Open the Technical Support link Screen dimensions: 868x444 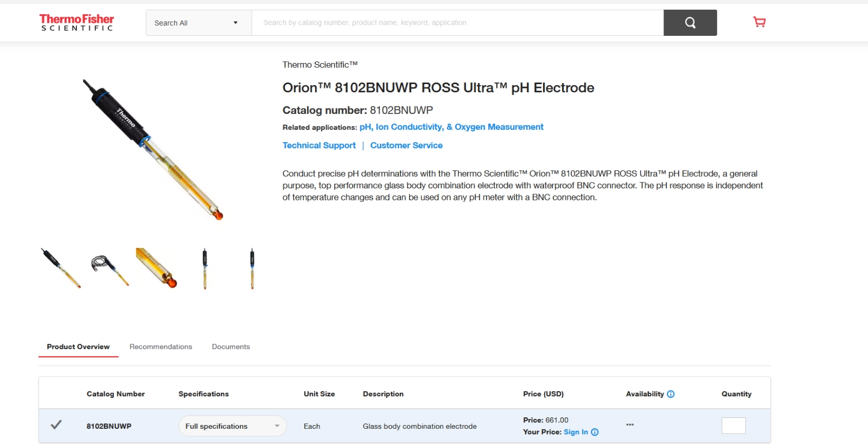tap(319, 145)
